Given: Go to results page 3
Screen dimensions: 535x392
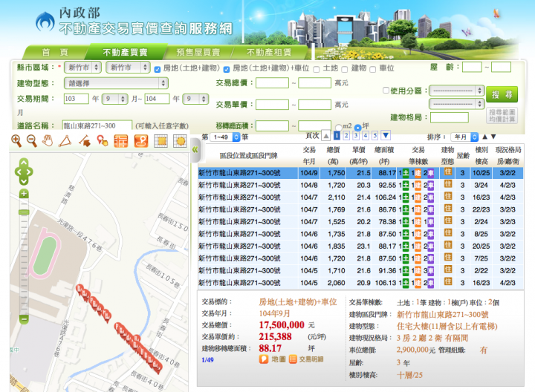Looking at the screenshot, I should point(356,136).
